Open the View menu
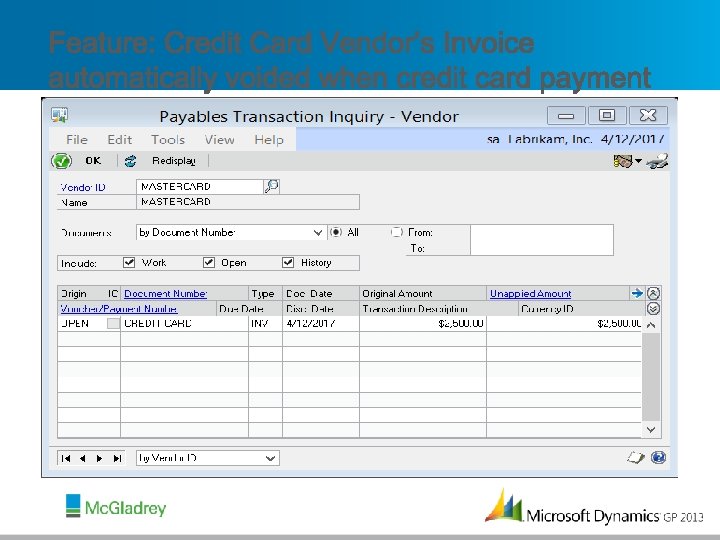Image resolution: width=720 pixels, height=540 pixels. [219, 140]
